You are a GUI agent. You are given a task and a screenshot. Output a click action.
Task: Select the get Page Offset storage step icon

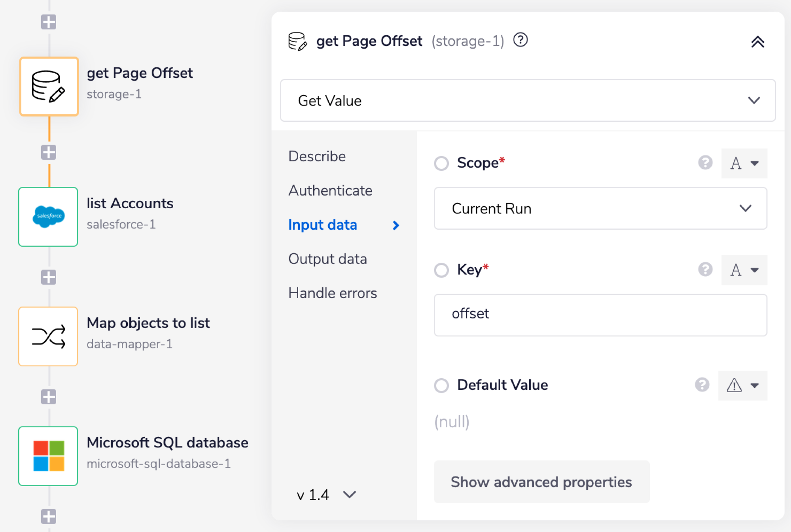(49, 86)
